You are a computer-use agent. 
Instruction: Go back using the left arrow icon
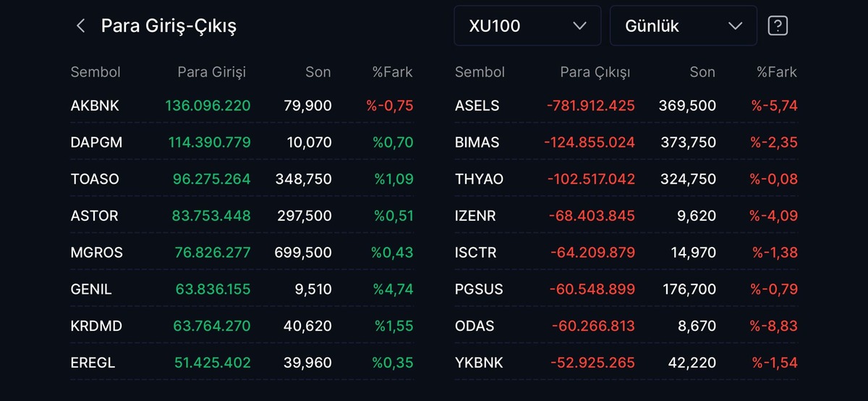pyautogui.click(x=80, y=26)
